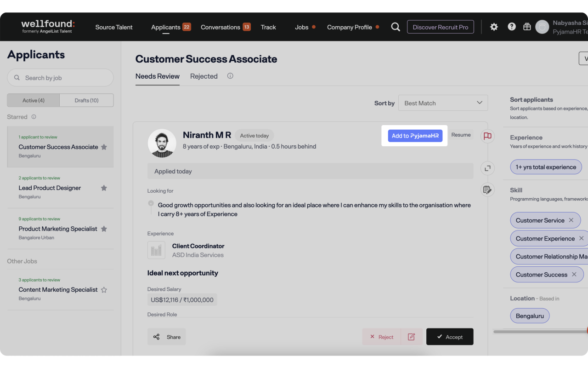Open help using the question mark icon

(x=511, y=27)
